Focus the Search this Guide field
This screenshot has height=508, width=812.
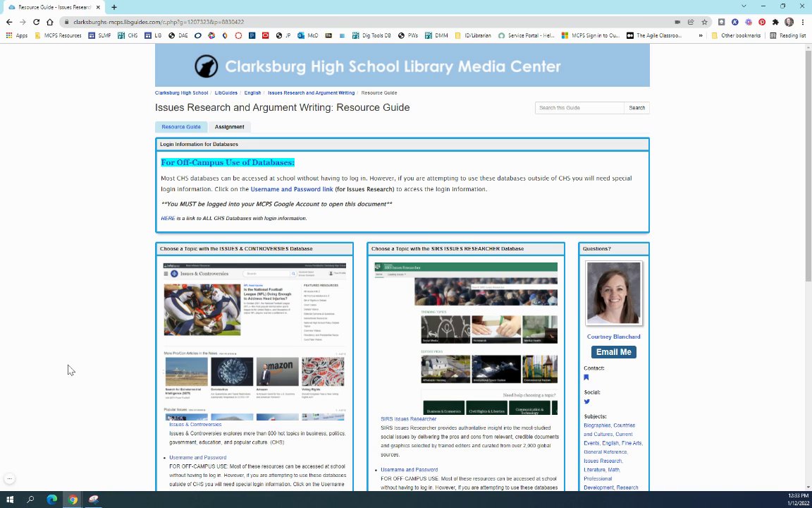point(579,108)
